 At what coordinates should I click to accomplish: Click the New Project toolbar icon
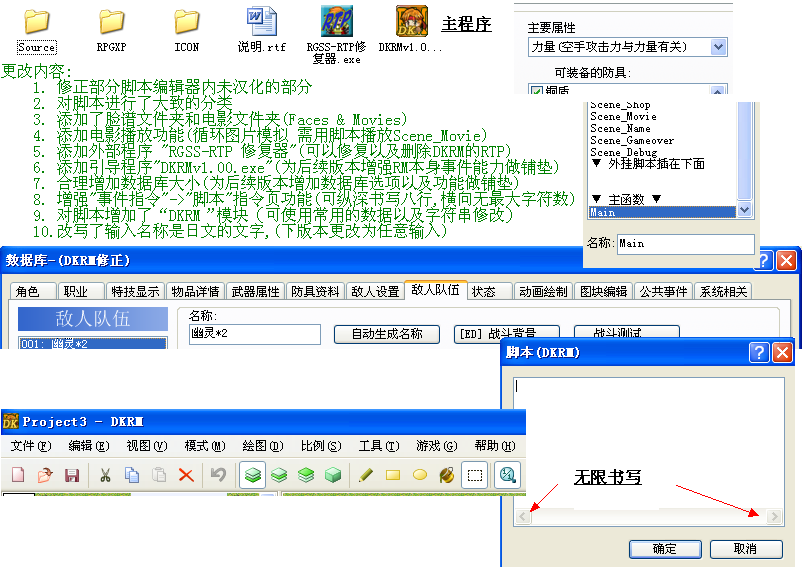[18, 475]
